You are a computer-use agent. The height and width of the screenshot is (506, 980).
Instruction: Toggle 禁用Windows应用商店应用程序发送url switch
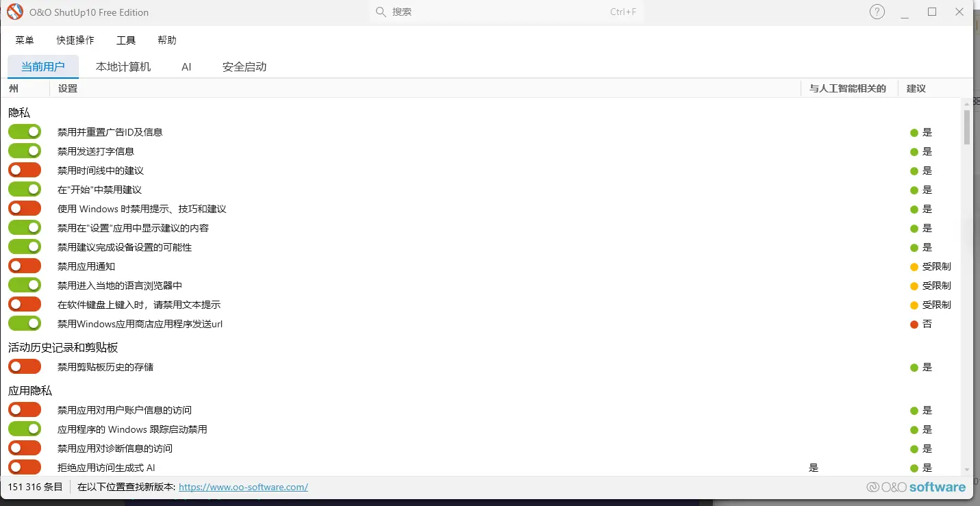[x=25, y=323]
